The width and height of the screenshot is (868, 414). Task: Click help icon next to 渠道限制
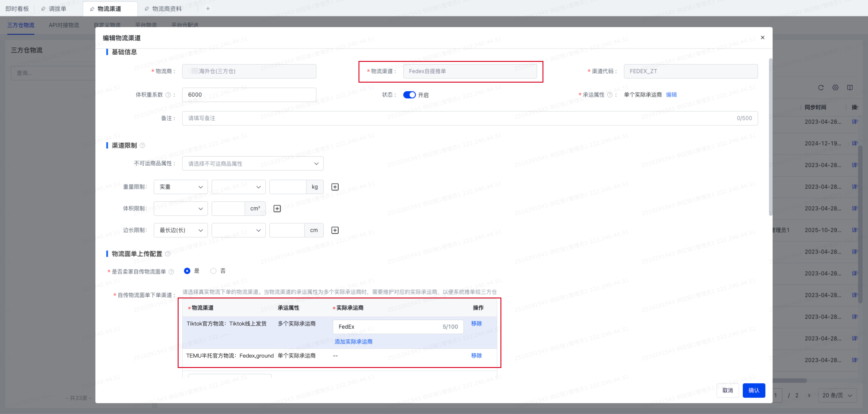[x=143, y=145]
